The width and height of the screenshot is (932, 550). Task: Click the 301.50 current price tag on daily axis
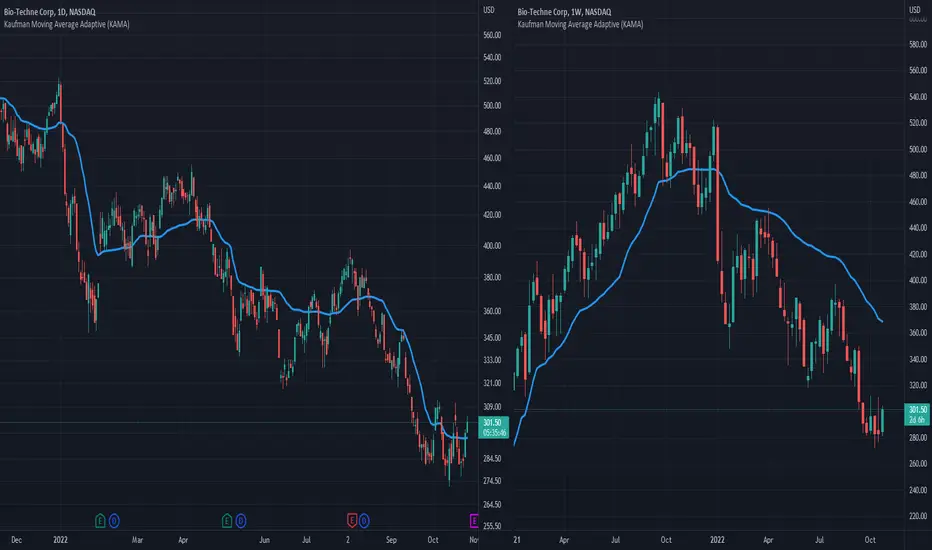(x=493, y=423)
